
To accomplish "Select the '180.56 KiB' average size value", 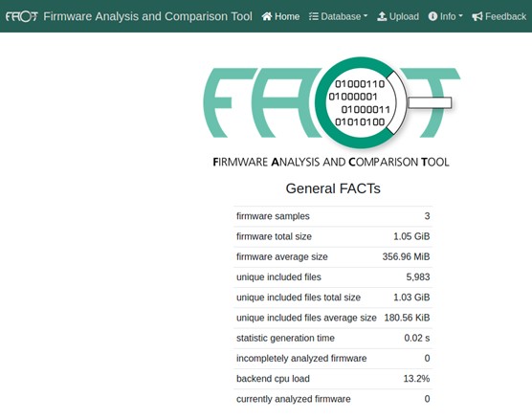I will tap(407, 318).
